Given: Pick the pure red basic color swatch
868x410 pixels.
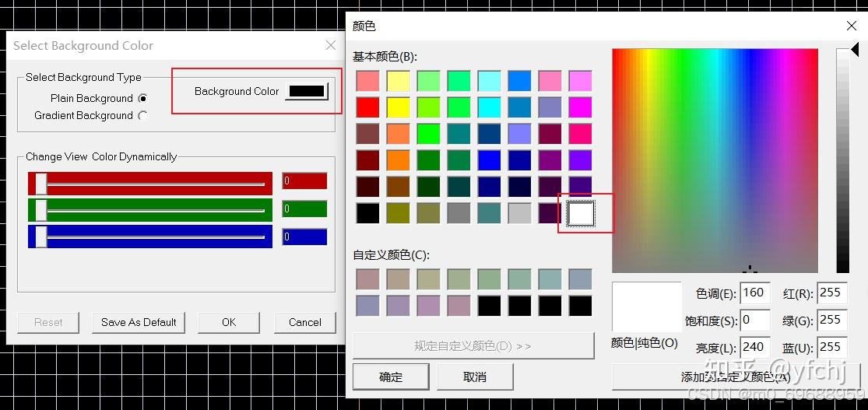Looking at the screenshot, I should [367, 107].
